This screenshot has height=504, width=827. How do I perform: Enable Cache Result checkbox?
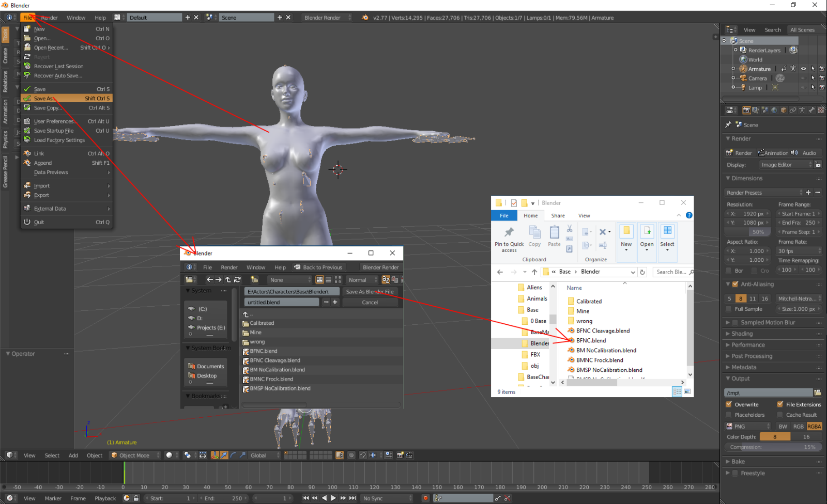coord(780,415)
